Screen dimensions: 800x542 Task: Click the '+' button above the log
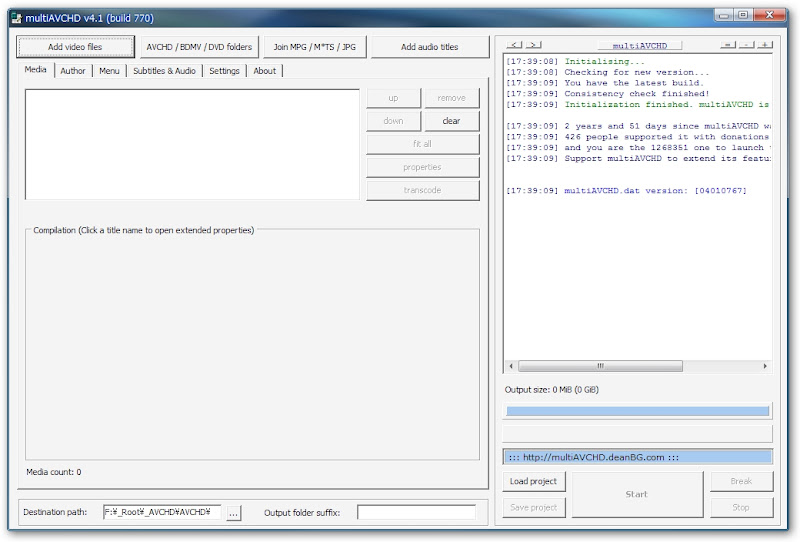coord(765,45)
